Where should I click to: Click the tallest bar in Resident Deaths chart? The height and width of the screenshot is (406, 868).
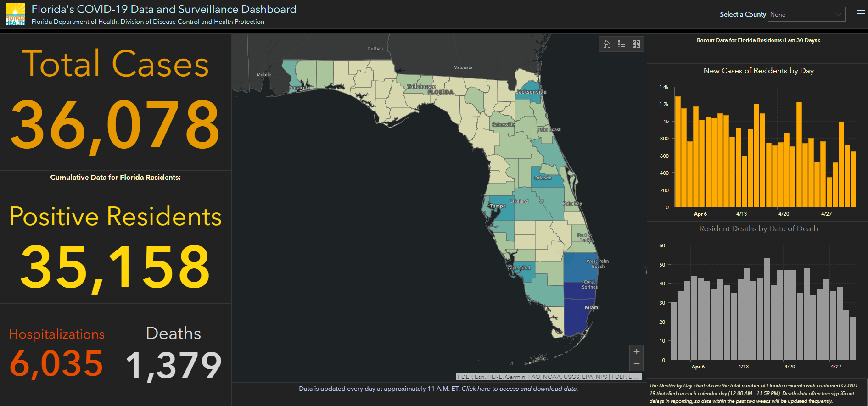pyautogui.click(x=767, y=309)
